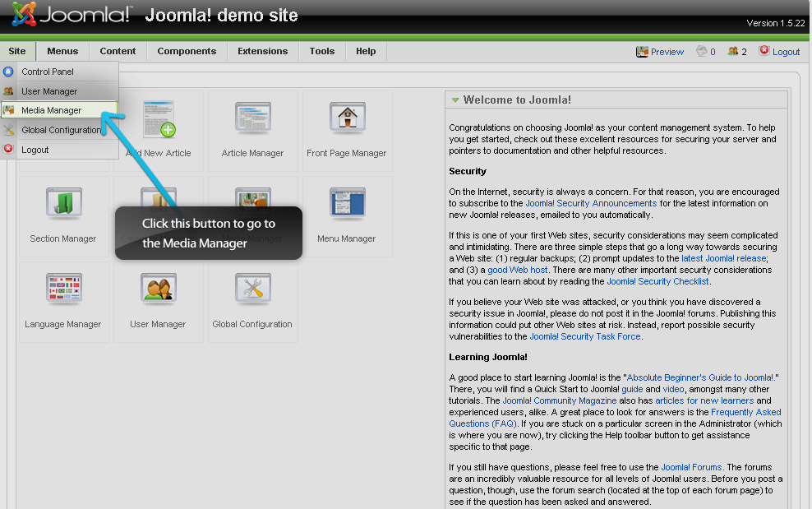812x509 pixels.
Task: Click the Joomla! logo
Action: coord(72,15)
